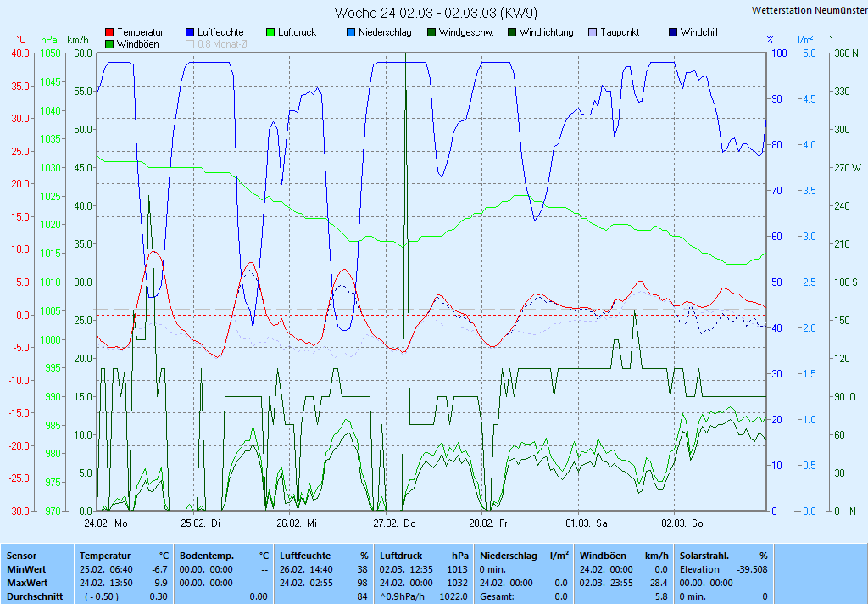Viewport: 868px width, 604px height.
Task: Click the MinWert row label
Action: 26,569
